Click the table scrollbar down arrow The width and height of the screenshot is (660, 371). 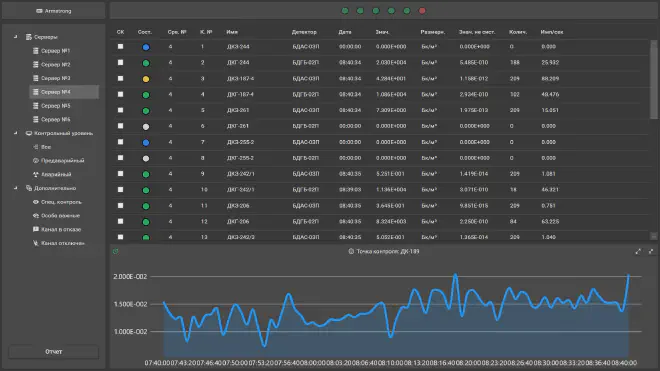coord(653,236)
